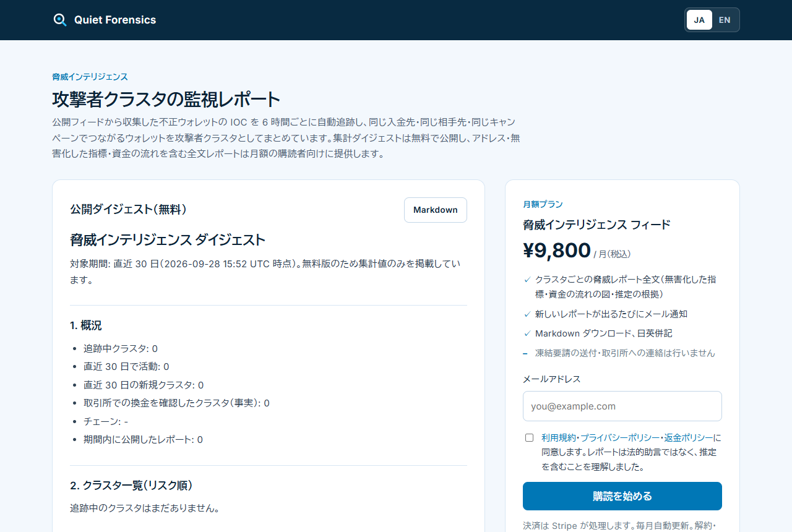The width and height of the screenshot is (792, 532).
Task: Click the 攻撃者クラスタの監視レポート page heading
Action: [x=166, y=99]
